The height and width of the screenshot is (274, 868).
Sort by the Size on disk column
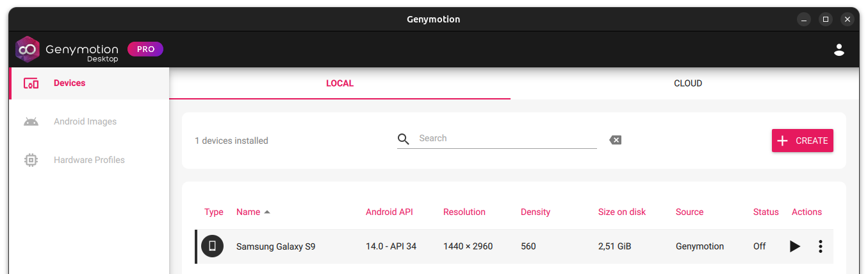[621, 212]
